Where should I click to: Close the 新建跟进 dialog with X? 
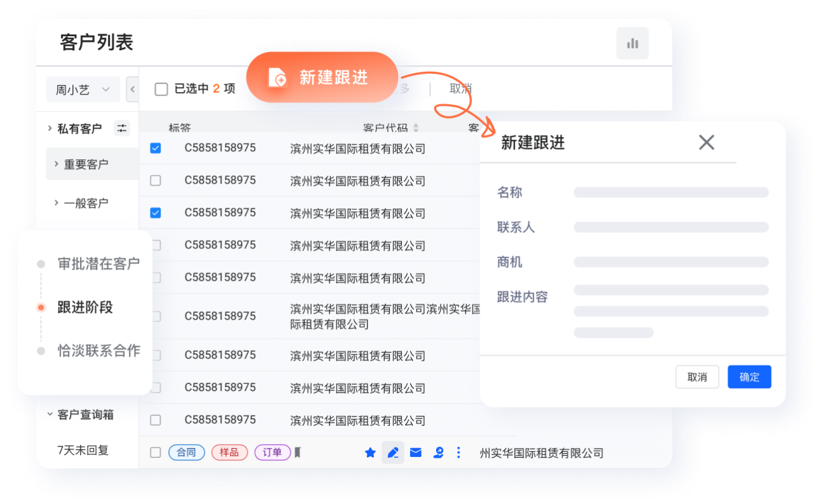tap(706, 142)
